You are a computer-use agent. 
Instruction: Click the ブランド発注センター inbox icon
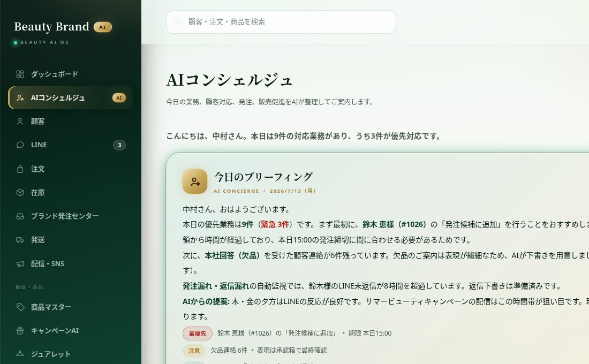[x=20, y=216]
